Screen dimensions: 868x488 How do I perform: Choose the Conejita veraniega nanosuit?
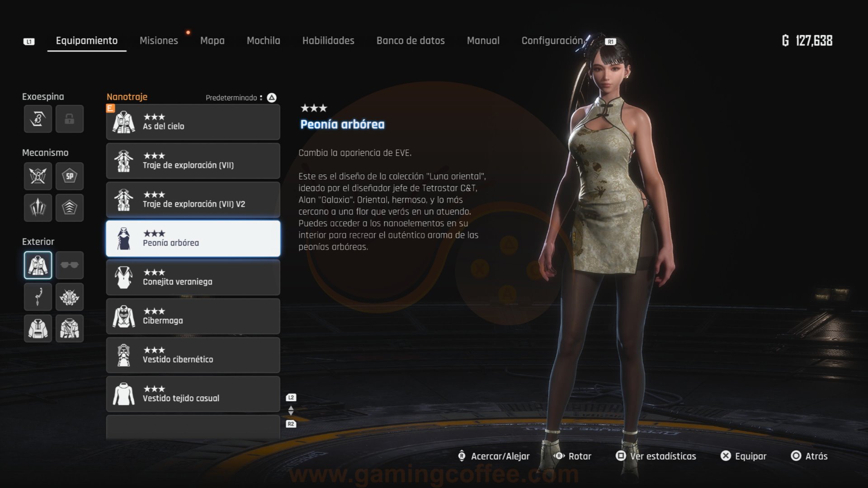(193, 277)
